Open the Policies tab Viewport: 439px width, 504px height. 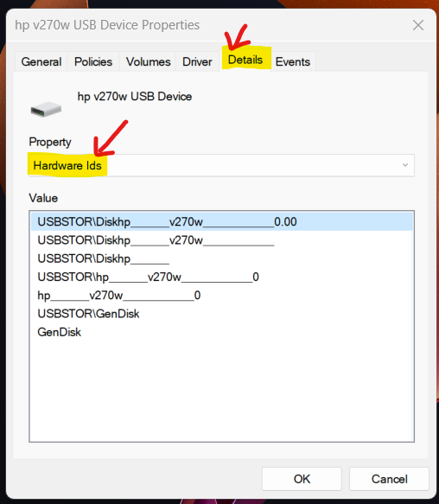(x=93, y=61)
